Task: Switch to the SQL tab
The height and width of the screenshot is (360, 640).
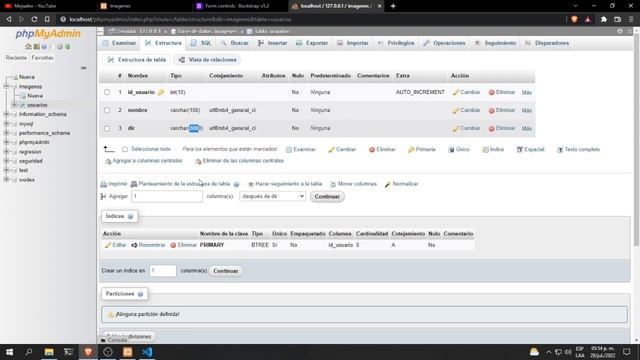Action: point(201,43)
